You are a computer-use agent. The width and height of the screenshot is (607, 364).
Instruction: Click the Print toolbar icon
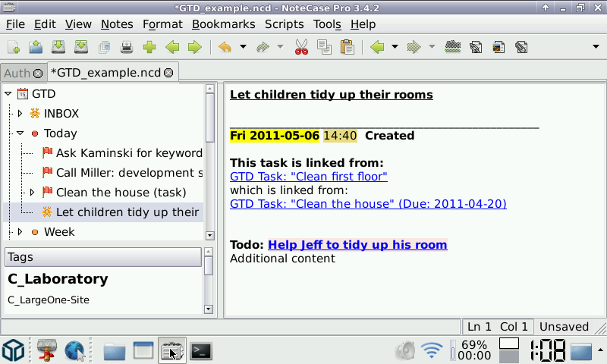127,47
